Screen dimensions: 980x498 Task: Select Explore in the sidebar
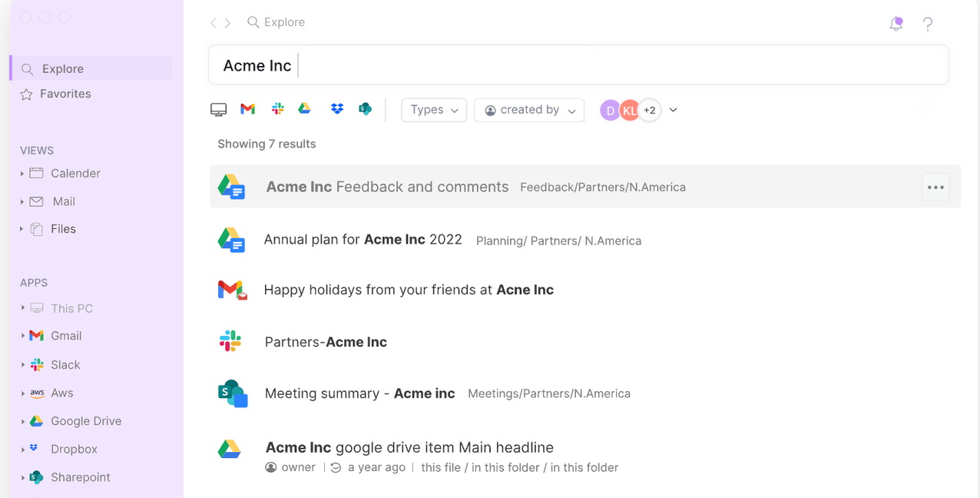(63, 68)
